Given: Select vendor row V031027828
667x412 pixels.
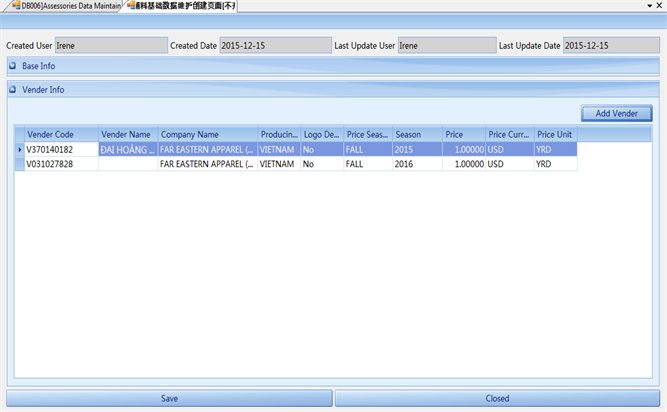Looking at the screenshot, I should [60, 164].
